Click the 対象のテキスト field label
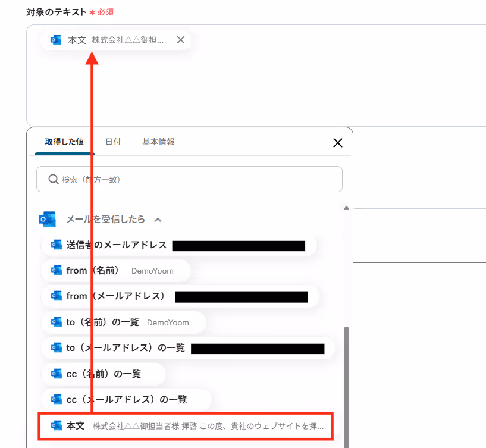 coord(56,12)
